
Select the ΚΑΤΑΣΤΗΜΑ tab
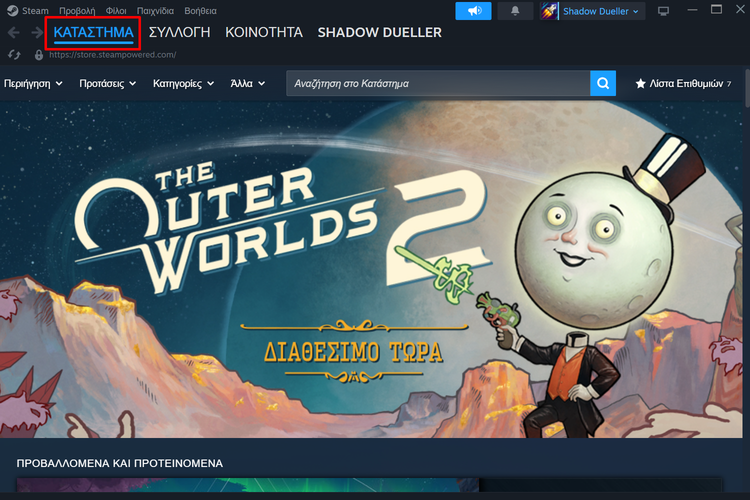click(x=93, y=33)
